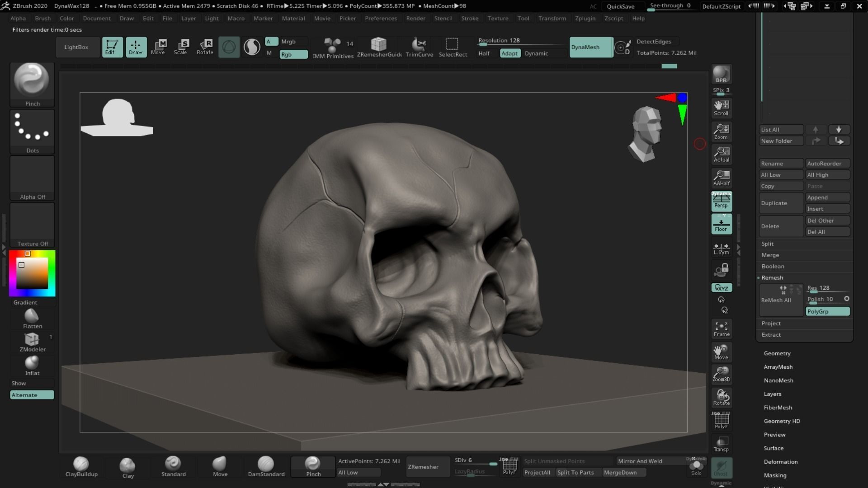
Task: Click the Zoom canvas icon
Action: (721, 131)
